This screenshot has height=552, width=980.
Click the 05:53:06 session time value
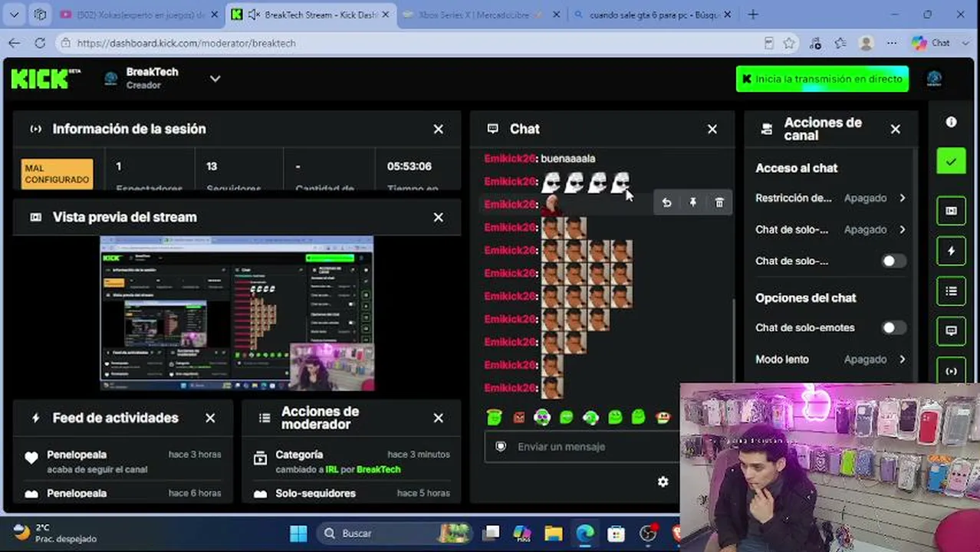[x=409, y=166]
